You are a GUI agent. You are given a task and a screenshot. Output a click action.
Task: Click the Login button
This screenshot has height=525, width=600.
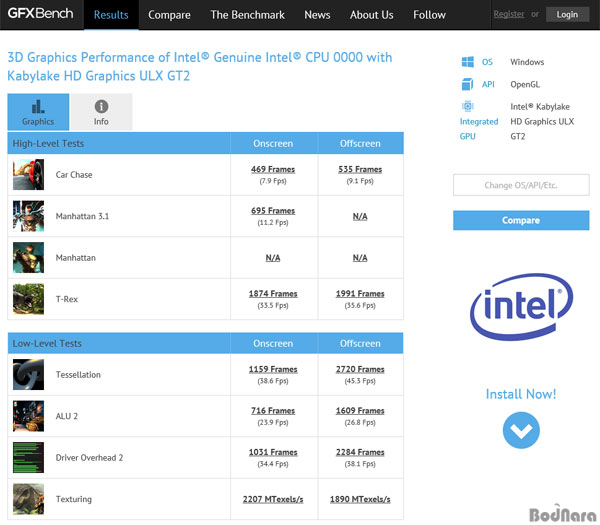[x=567, y=15]
